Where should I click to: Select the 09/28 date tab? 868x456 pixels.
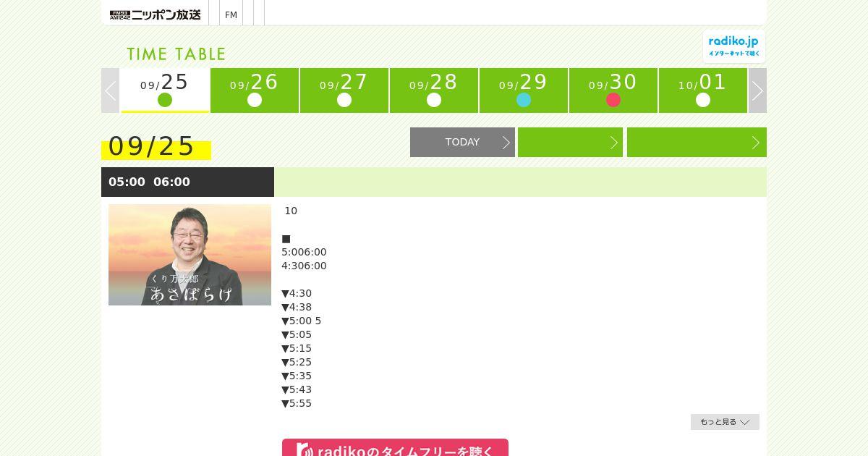(x=434, y=90)
